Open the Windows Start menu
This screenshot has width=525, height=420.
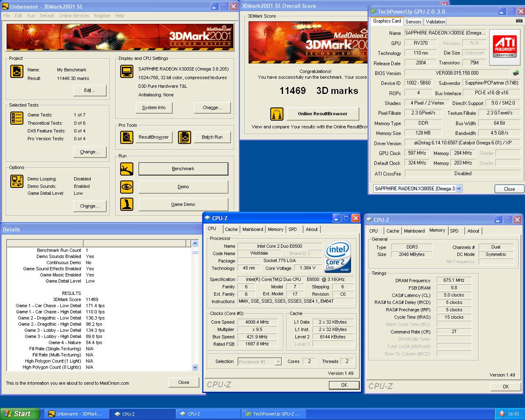pos(20,414)
